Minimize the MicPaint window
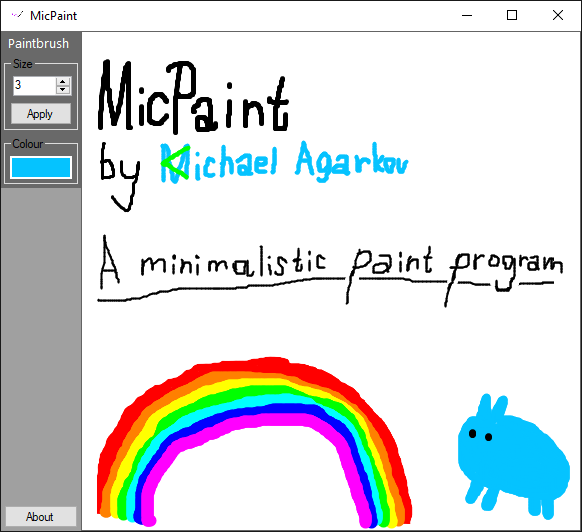 (x=467, y=16)
